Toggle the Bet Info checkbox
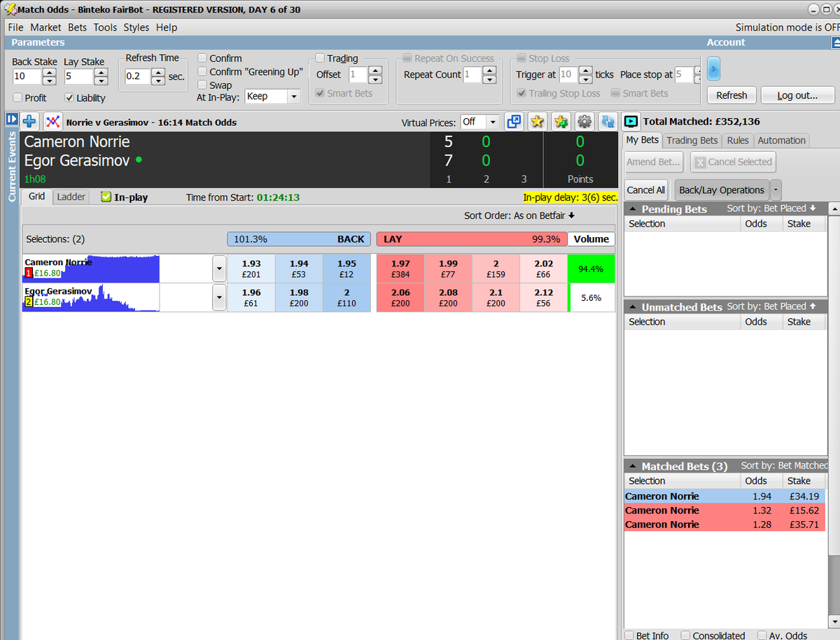Viewport: 840px width, 640px height. pyautogui.click(x=629, y=635)
